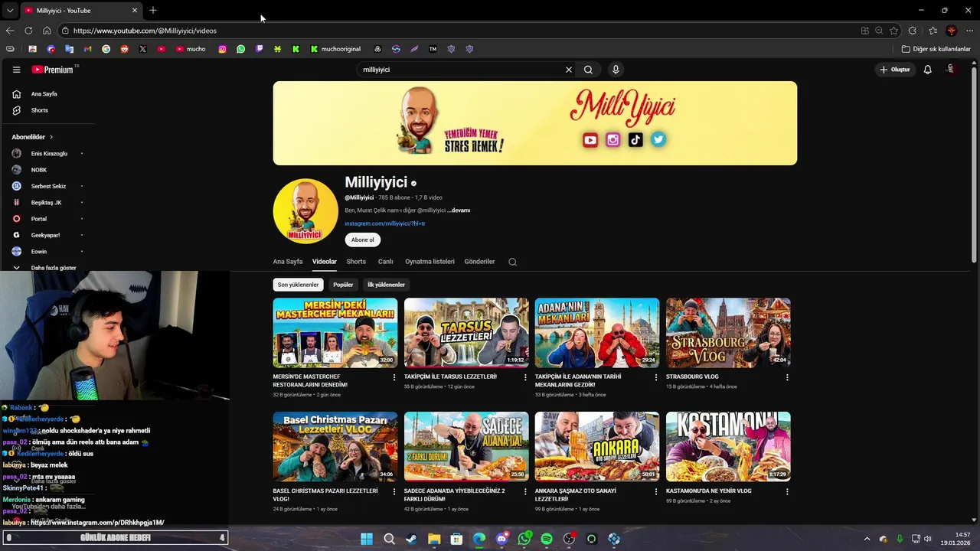Image resolution: width=980 pixels, height=551 pixels.
Task: Open options menu for STRASBOURG VLOG video
Action: tap(787, 377)
